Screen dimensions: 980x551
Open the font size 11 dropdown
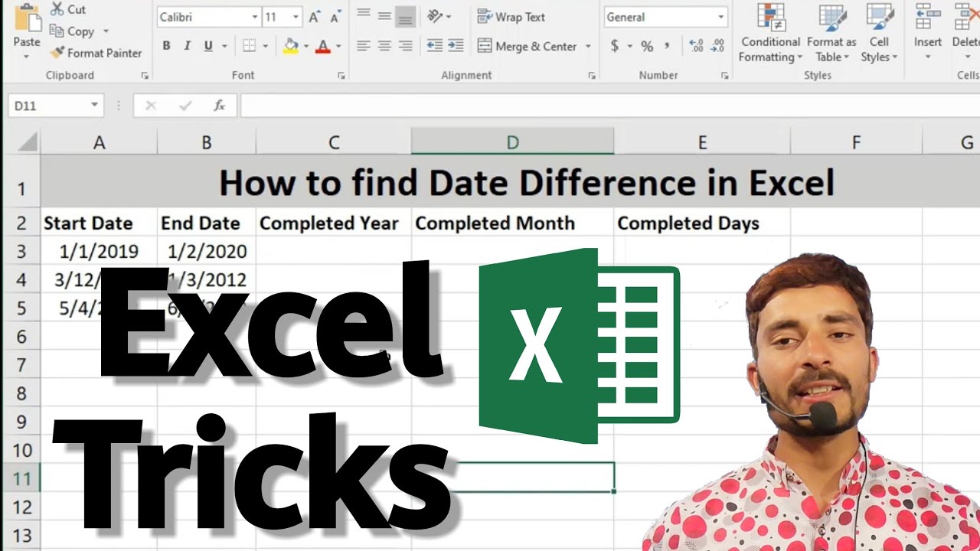tap(296, 17)
